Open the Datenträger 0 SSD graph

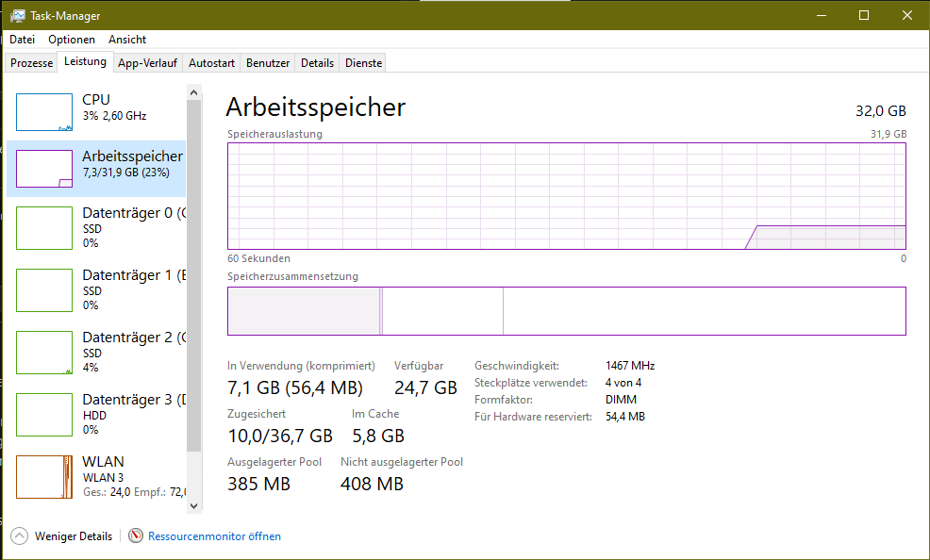[x=44, y=228]
